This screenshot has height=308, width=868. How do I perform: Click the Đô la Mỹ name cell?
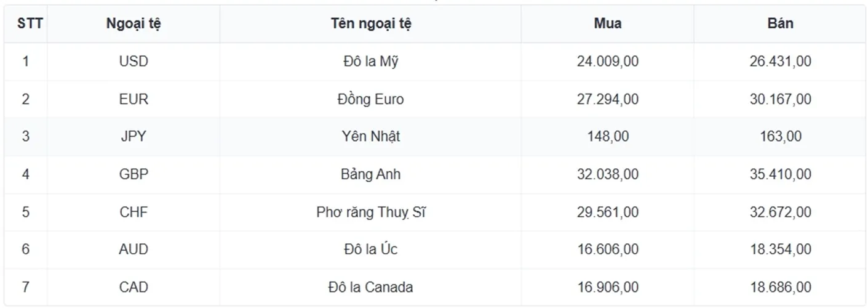click(x=371, y=62)
